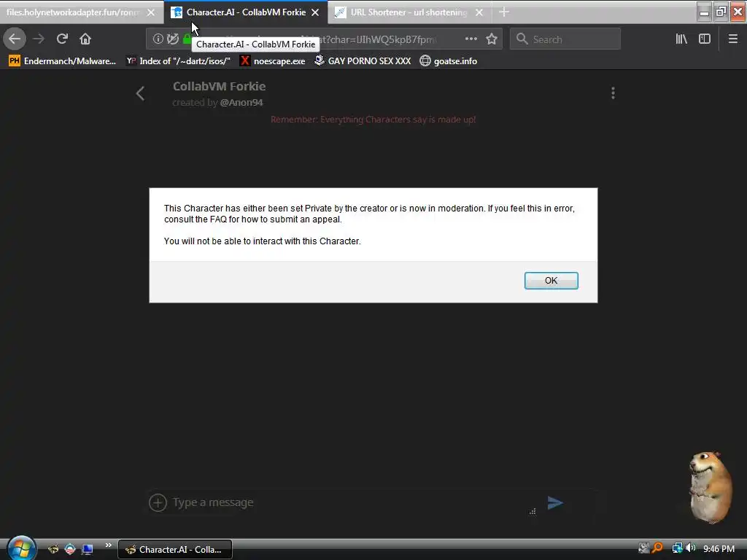Select the Character.AI - CollabVM Forkie tab
The height and width of the screenshot is (560, 747).
[x=246, y=12]
